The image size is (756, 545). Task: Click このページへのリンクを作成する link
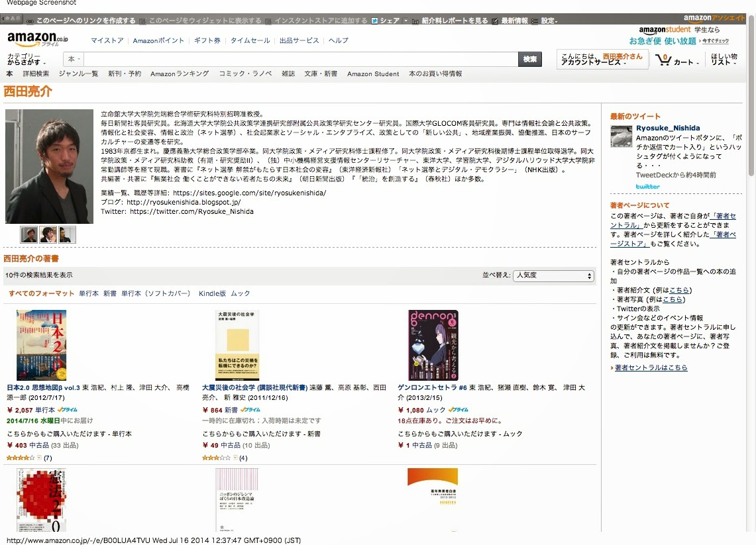(x=86, y=21)
